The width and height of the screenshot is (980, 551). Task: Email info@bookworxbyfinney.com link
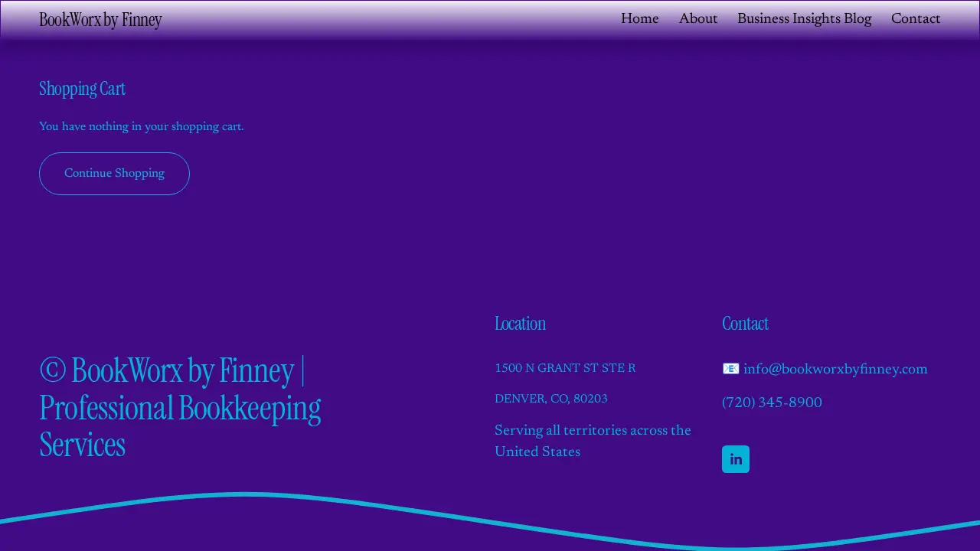(x=835, y=369)
